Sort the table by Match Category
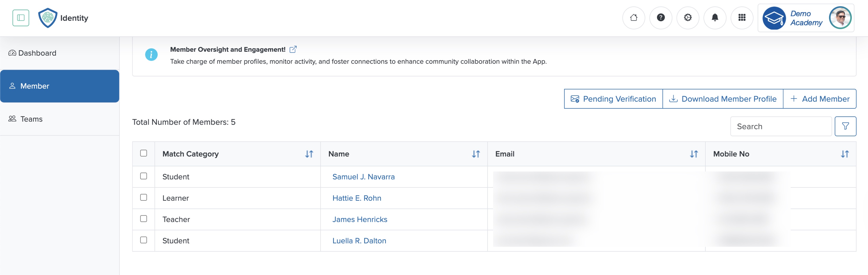 click(309, 154)
